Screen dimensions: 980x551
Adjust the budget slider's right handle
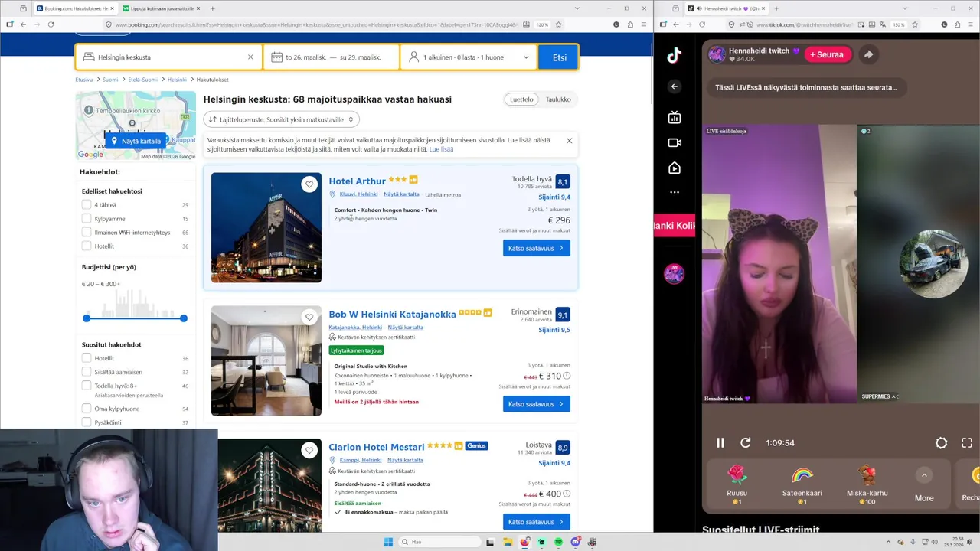(184, 318)
